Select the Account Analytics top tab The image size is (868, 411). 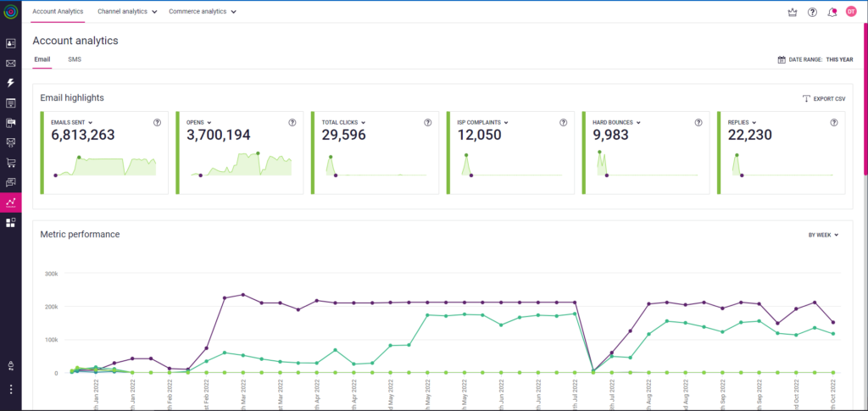click(58, 12)
